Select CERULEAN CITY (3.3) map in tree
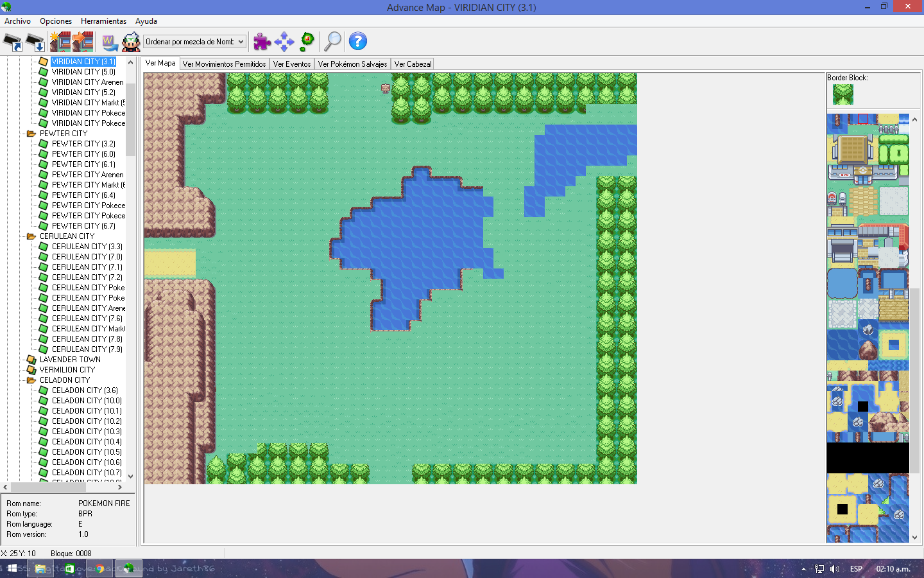 (87, 247)
